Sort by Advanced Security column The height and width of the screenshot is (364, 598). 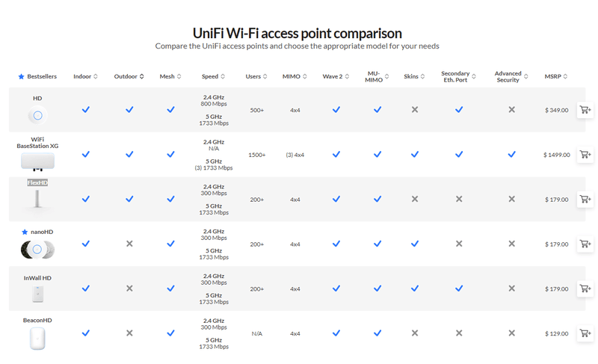coord(511,76)
